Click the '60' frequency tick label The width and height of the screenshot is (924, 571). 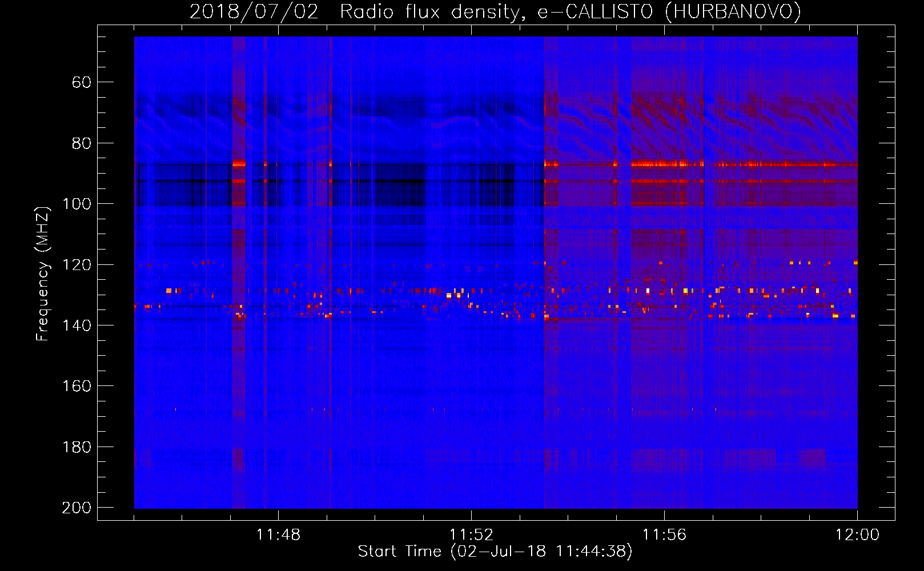(82, 82)
